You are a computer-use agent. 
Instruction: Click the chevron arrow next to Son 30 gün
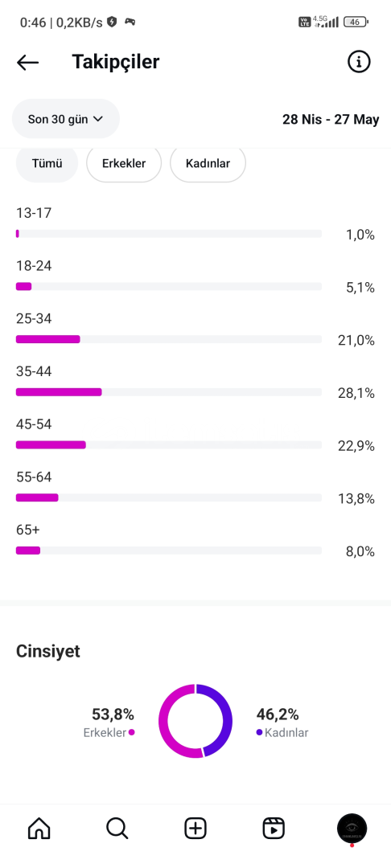click(x=98, y=119)
